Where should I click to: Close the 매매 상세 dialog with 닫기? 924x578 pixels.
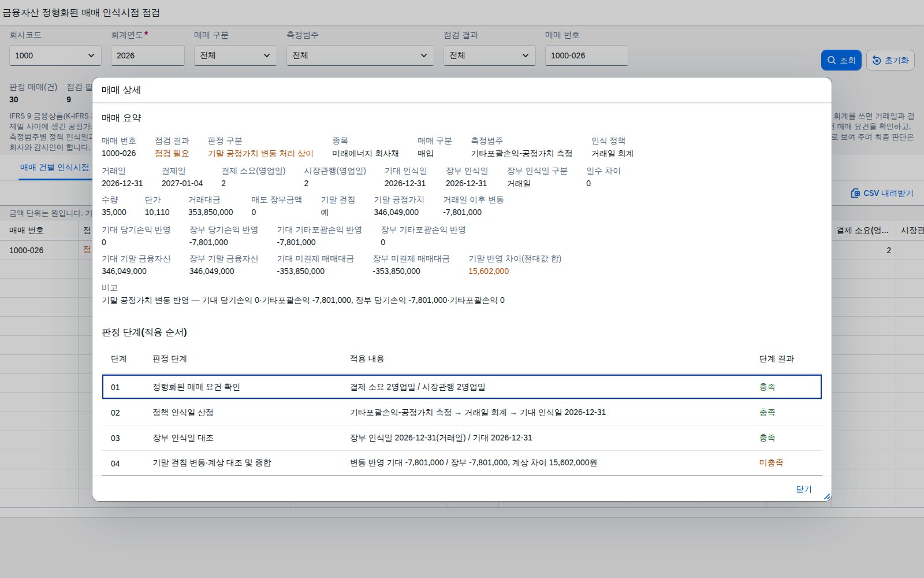804,490
